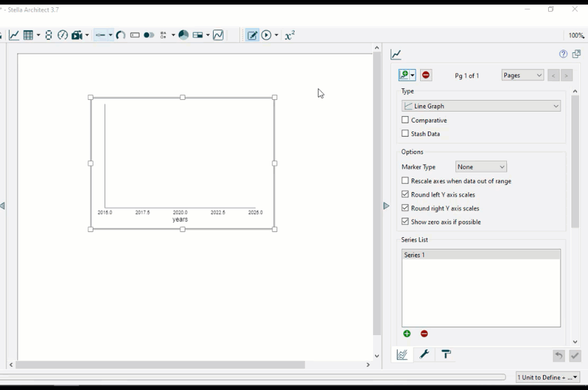Open the Line Graph type dropdown
Viewport: 588px width, 390px height.
(481, 106)
